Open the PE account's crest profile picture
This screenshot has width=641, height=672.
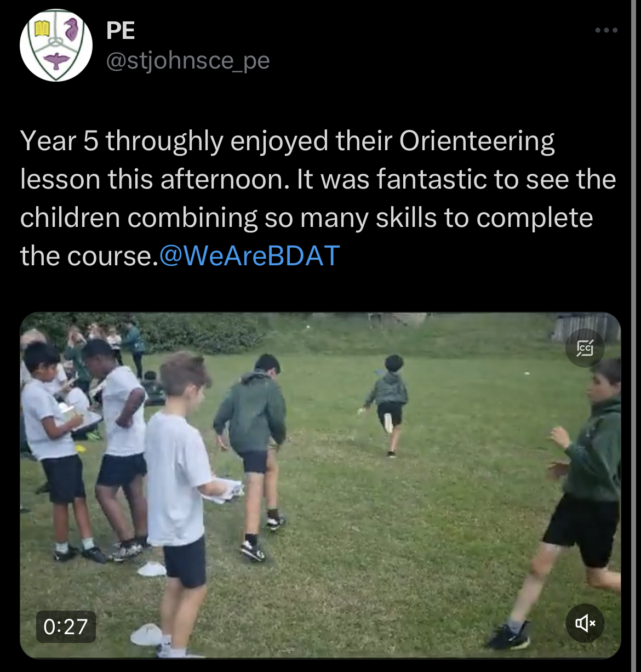[56, 45]
